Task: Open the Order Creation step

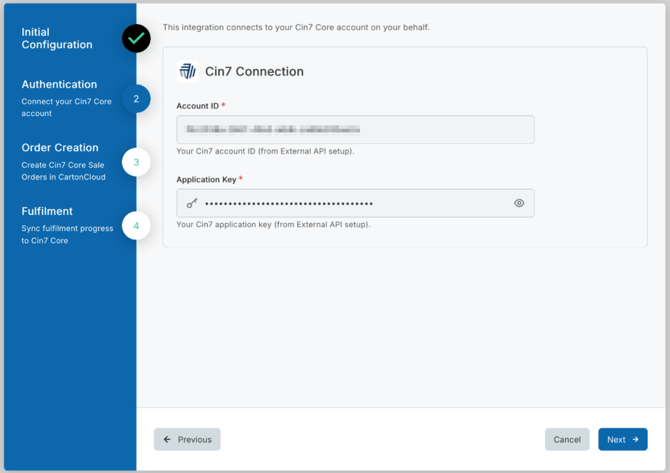Action: 60,148
